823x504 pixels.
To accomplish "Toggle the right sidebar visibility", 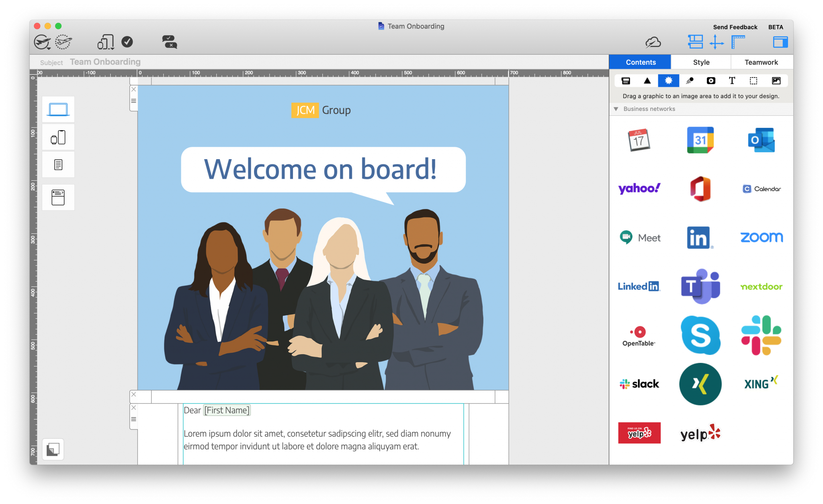I will coord(780,41).
